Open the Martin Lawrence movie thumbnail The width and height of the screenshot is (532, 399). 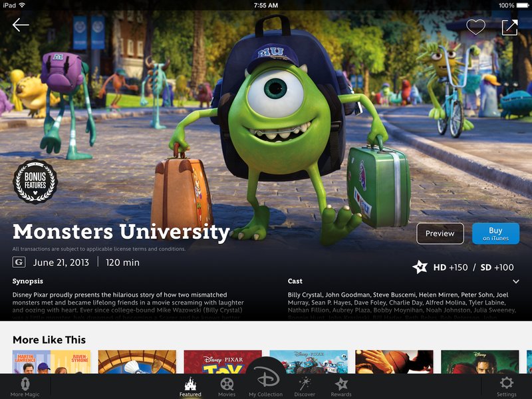click(52, 362)
